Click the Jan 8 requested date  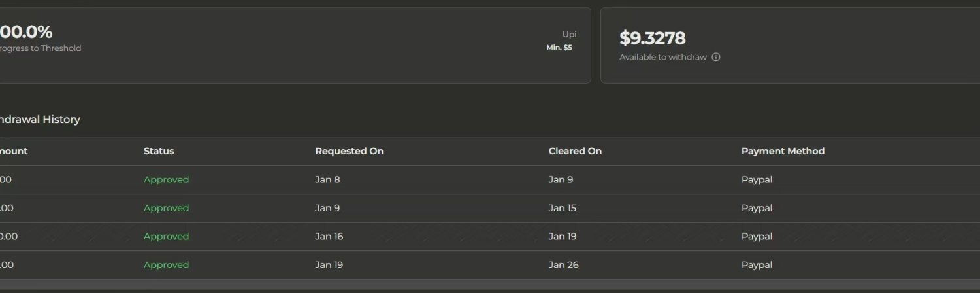tap(327, 180)
